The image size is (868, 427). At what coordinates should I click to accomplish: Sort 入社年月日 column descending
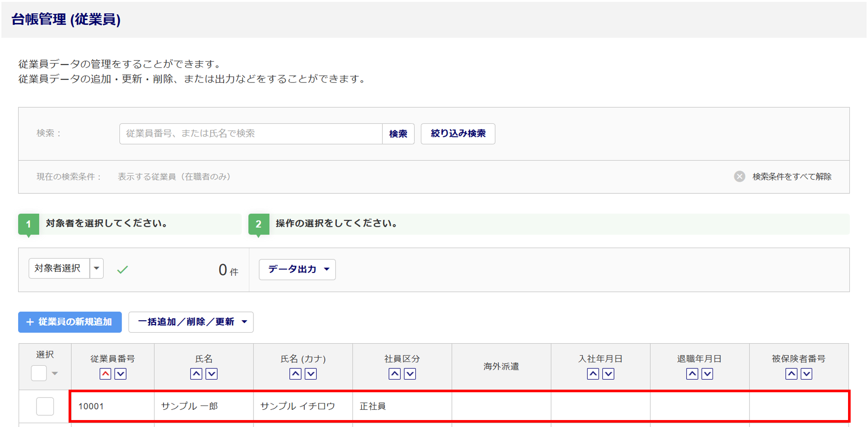[x=608, y=374]
